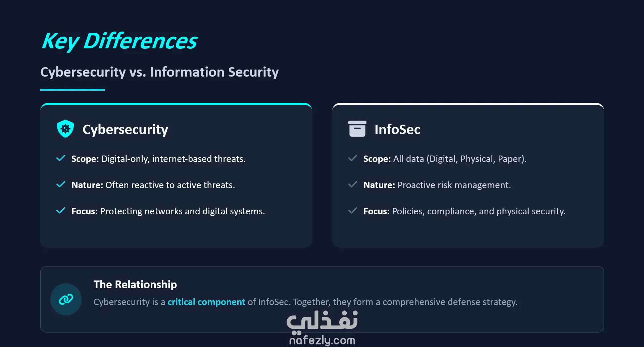Click the highlighted 'critical component' text
644x347 pixels.
206,302
